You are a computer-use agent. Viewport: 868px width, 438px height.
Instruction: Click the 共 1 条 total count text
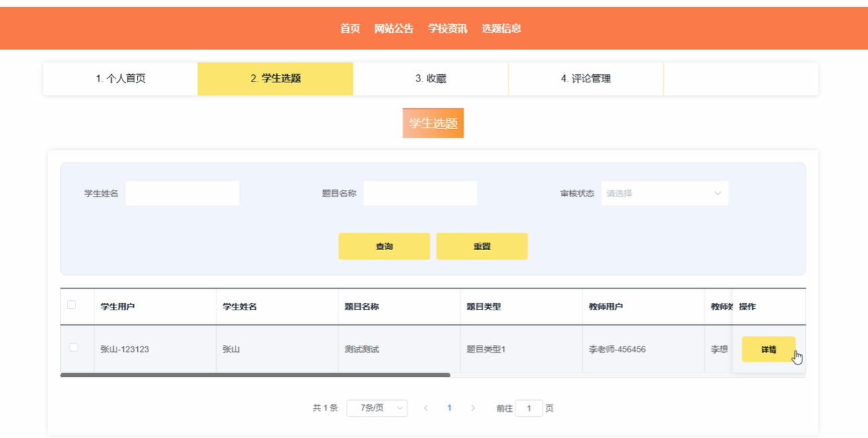[x=325, y=408]
